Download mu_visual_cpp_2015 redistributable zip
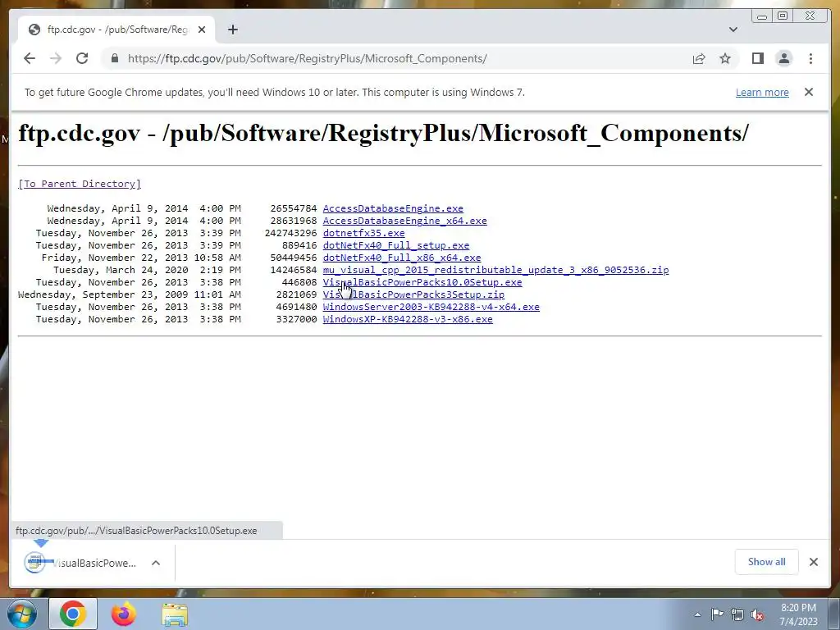Viewport: 840px width, 630px height. [x=495, y=270]
